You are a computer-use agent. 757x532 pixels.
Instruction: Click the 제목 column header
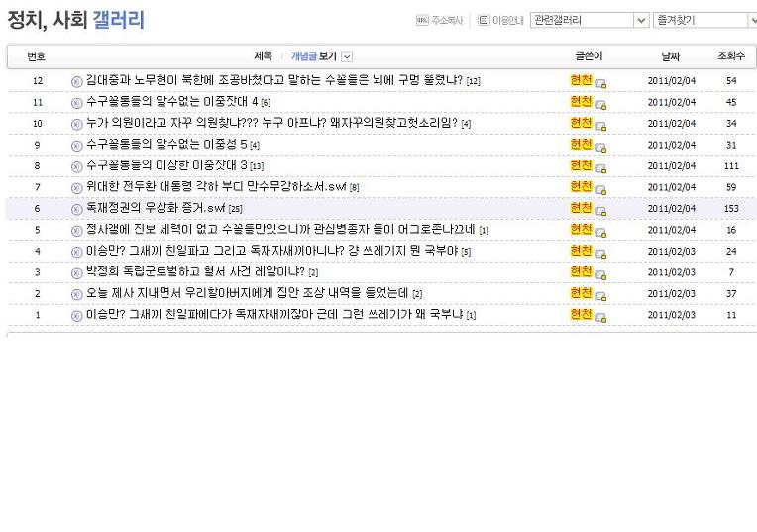[x=263, y=56]
